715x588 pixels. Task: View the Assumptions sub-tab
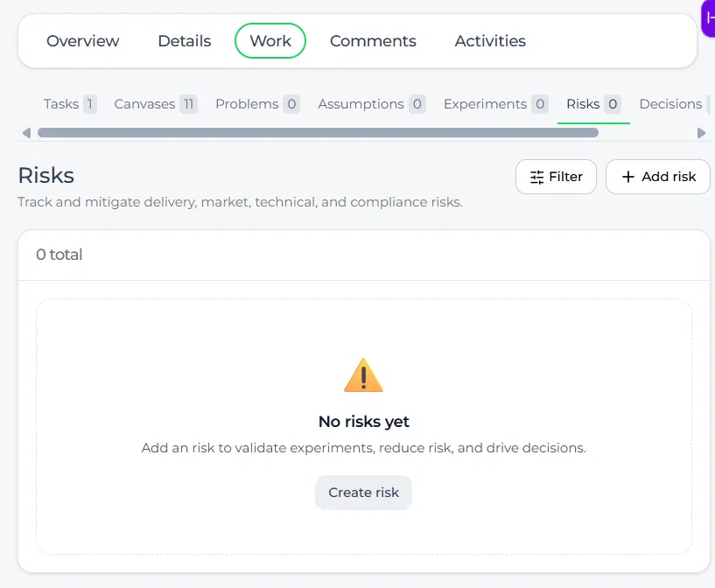coord(372,104)
